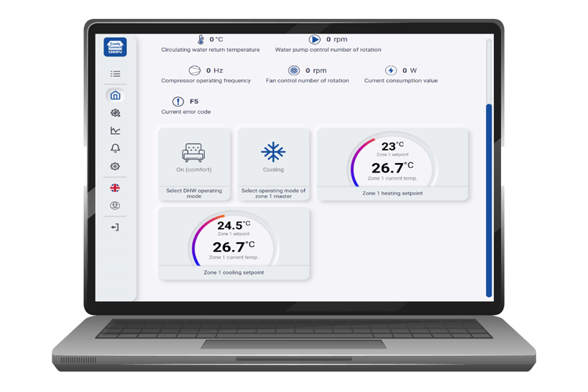Click the armchair comfort icon

(x=194, y=152)
